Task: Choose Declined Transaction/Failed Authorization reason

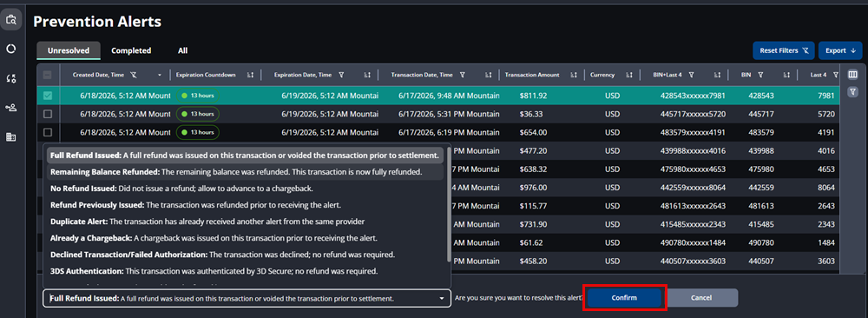Action: pos(245,255)
